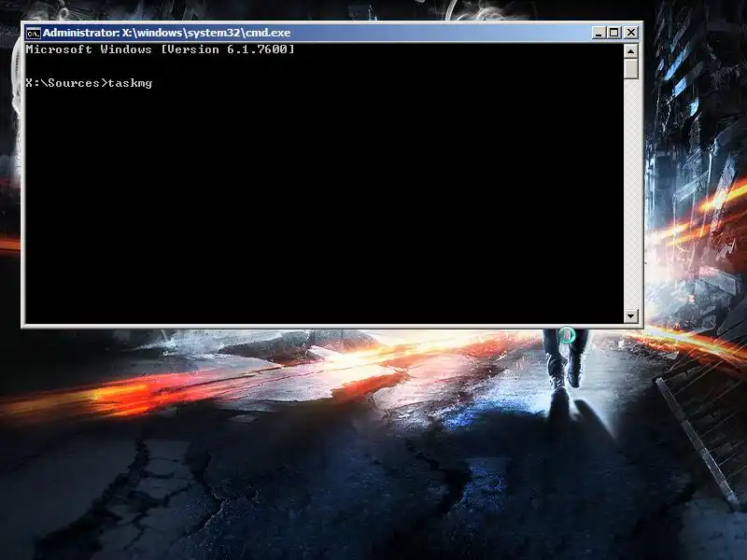Click the vertical scrollbar thumb in cmd
The image size is (747, 560).
click(631, 68)
